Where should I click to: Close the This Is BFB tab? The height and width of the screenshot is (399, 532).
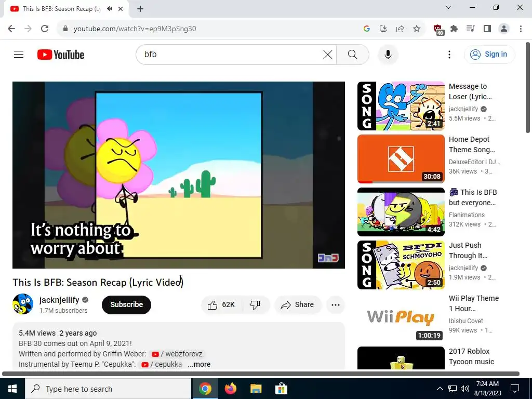click(121, 9)
